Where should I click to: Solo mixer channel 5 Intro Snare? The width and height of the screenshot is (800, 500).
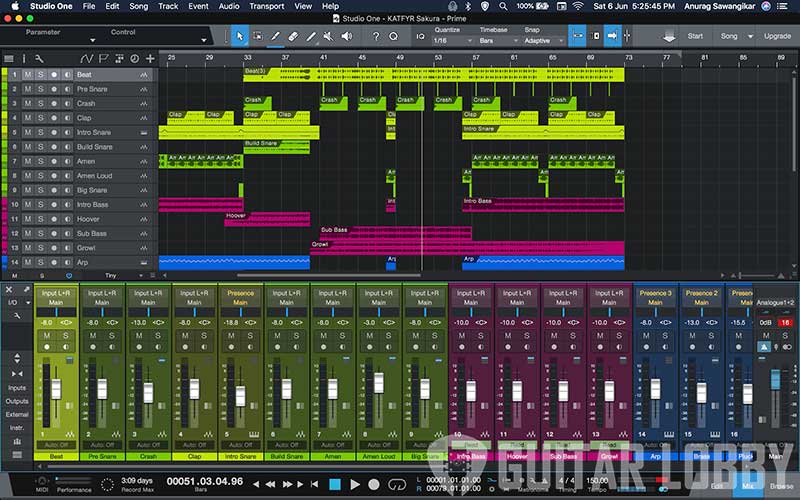(250, 336)
